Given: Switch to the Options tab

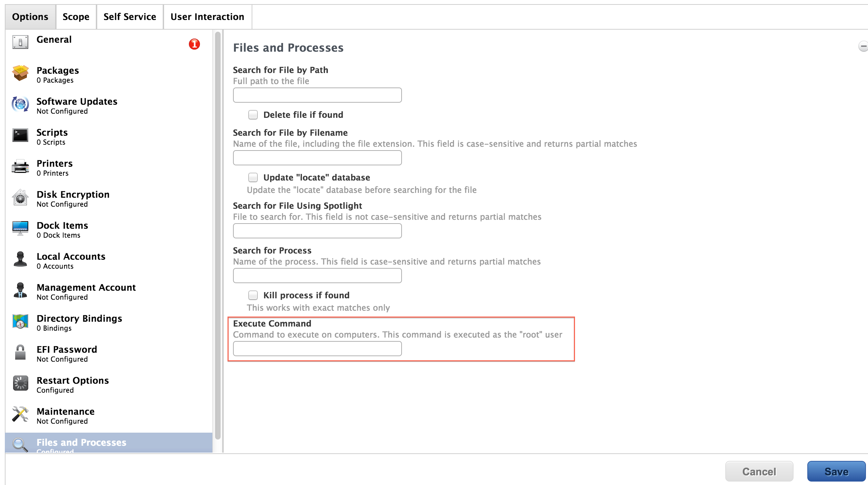Looking at the screenshot, I should 30,17.
